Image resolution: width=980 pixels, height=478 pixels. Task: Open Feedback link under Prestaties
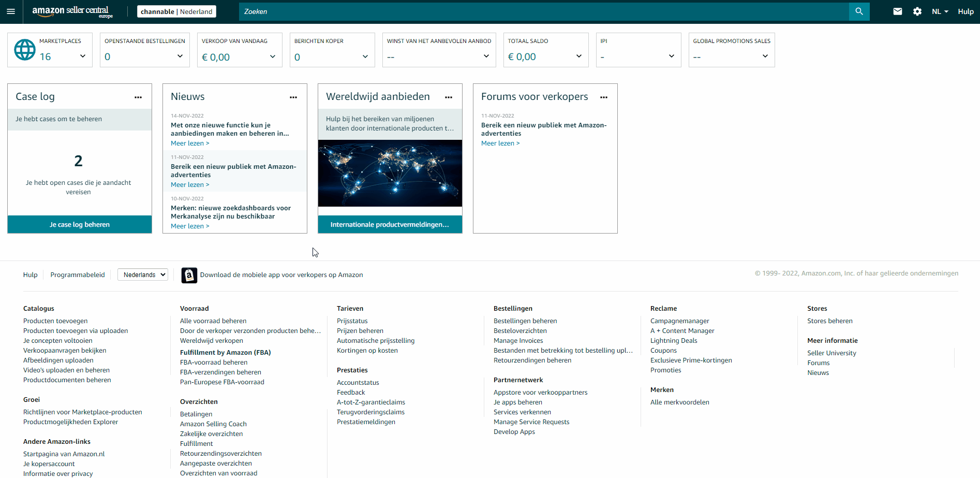(351, 393)
